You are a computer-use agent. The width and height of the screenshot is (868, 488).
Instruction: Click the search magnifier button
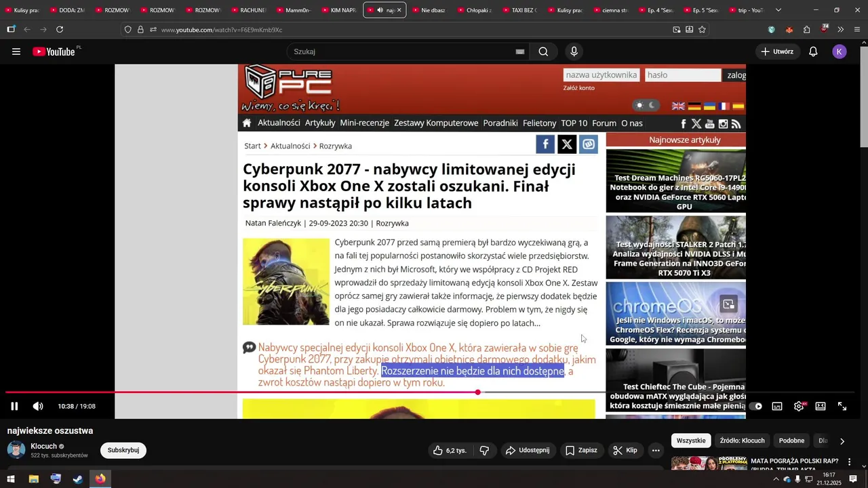point(543,52)
